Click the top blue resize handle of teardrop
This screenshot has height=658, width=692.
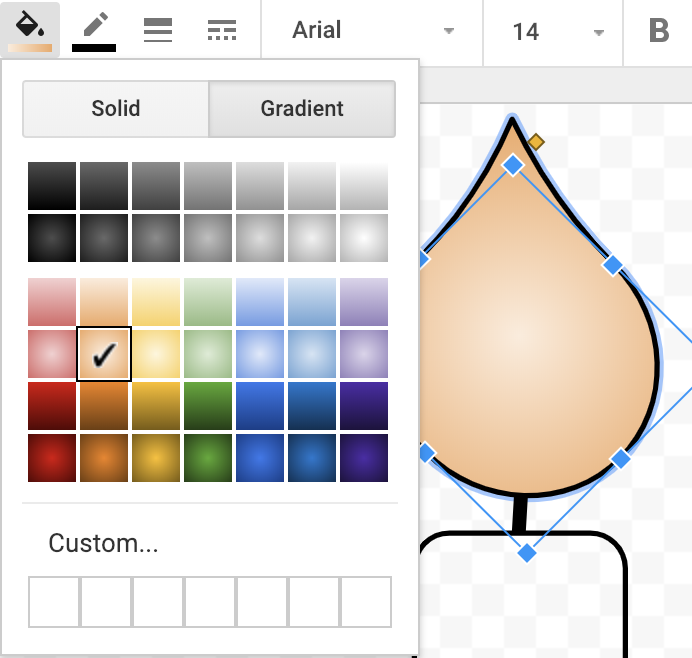pos(512,165)
